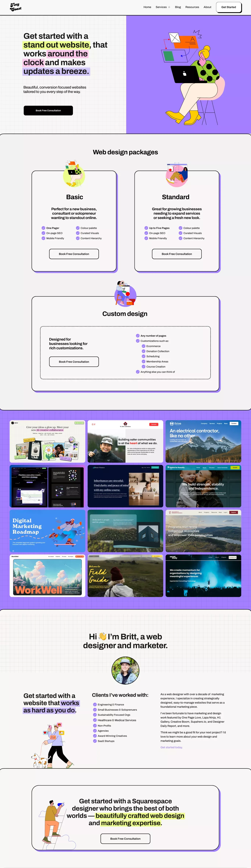This screenshot has height=868, width=251.
Task: Click the Engineering & Finance check icon
Action: coord(95,704)
